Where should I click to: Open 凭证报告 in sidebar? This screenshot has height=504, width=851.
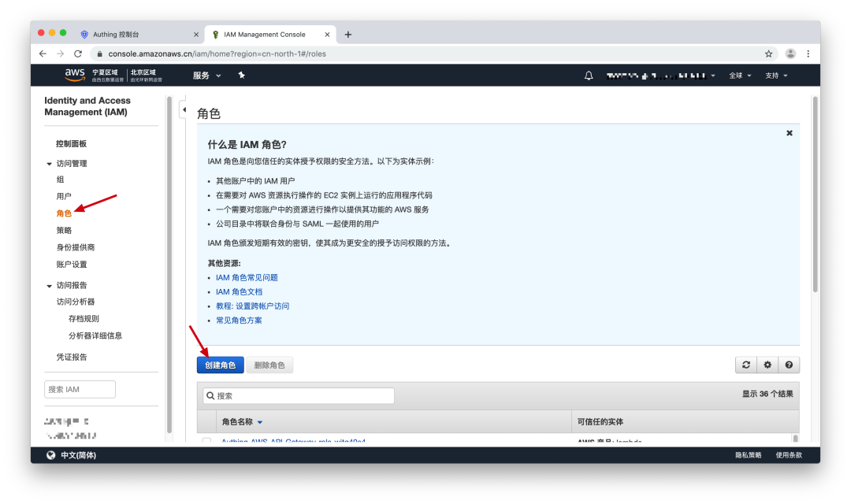[72, 357]
